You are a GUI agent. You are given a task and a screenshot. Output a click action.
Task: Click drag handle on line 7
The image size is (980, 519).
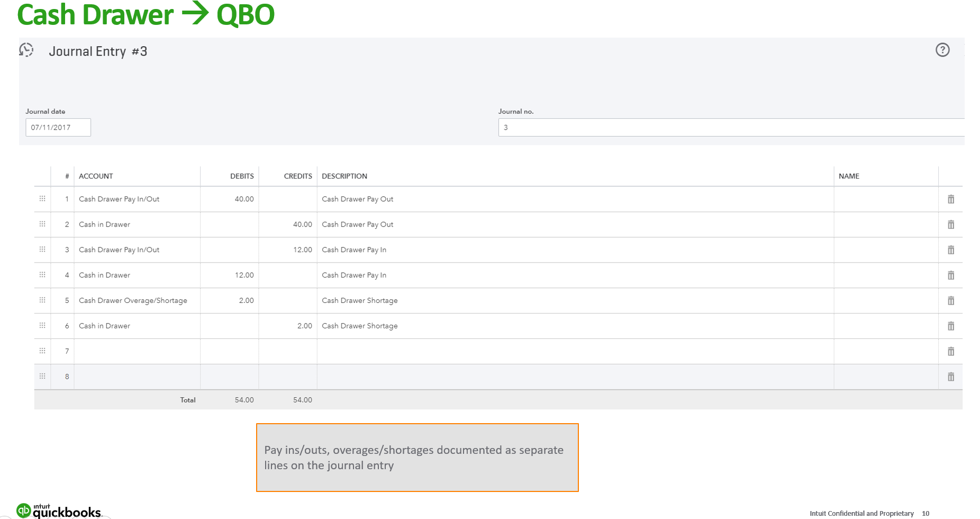[x=42, y=351]
